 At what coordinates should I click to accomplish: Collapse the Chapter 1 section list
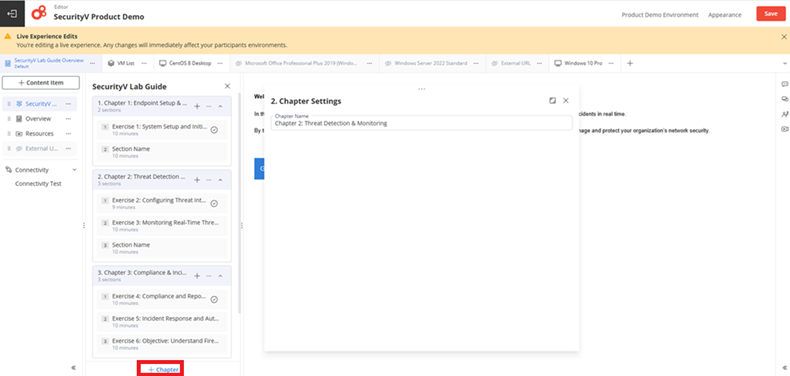click(220, 106)
